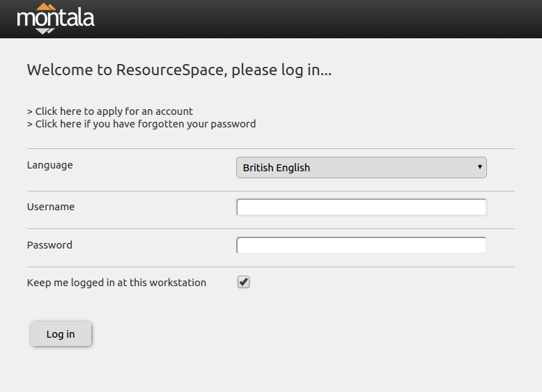Click the Username label
This screenshot has height=392, width=542.
(51, 207)
